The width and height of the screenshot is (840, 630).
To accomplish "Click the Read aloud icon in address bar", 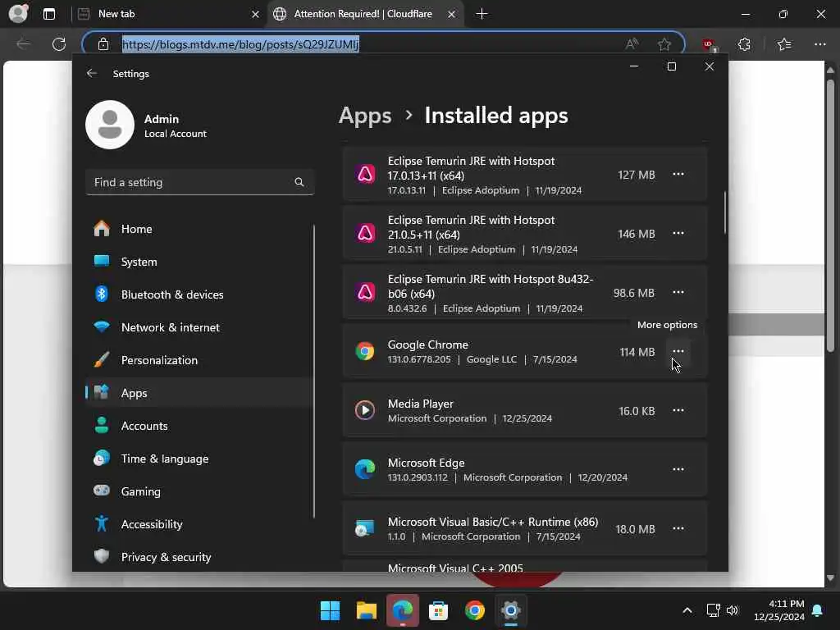I will point(632,44).
